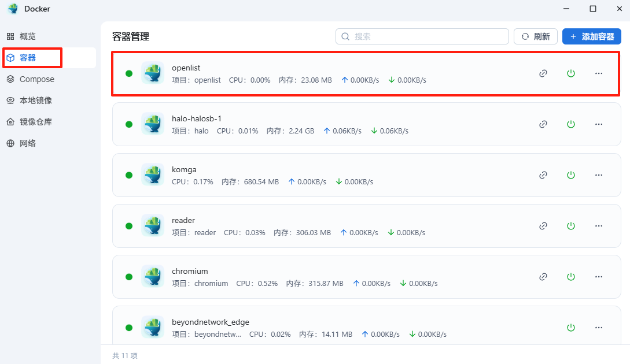Open more options for openlist container
The height and width of the screenshot is (364, 630).
point(599,73)
